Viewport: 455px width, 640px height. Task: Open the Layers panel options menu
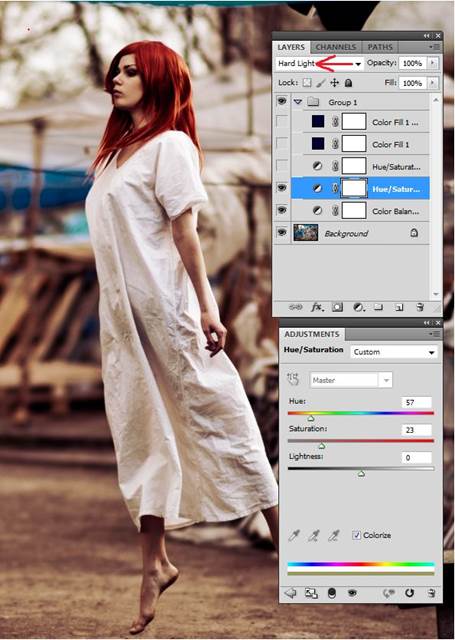click(435, 47)
